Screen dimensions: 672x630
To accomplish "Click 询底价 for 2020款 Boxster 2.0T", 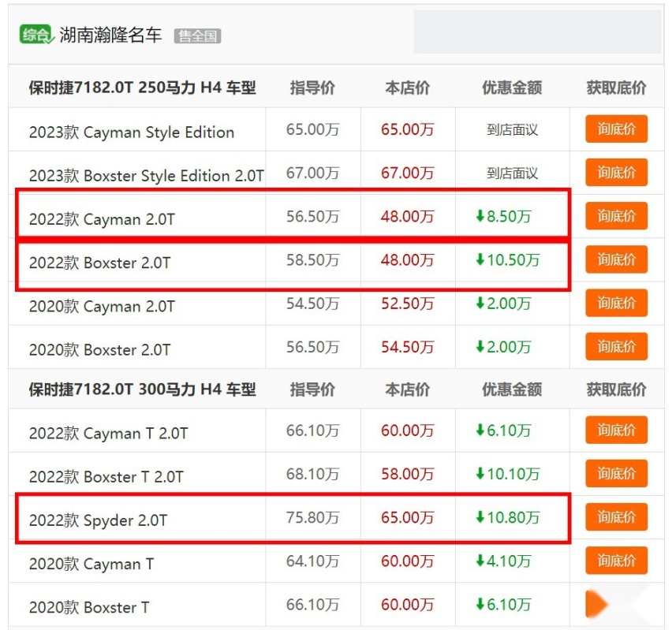I will pos(616,346).
